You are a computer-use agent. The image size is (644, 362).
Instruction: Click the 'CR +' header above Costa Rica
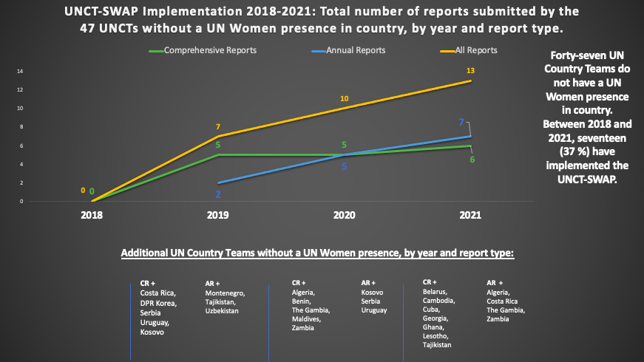[147, 283]
